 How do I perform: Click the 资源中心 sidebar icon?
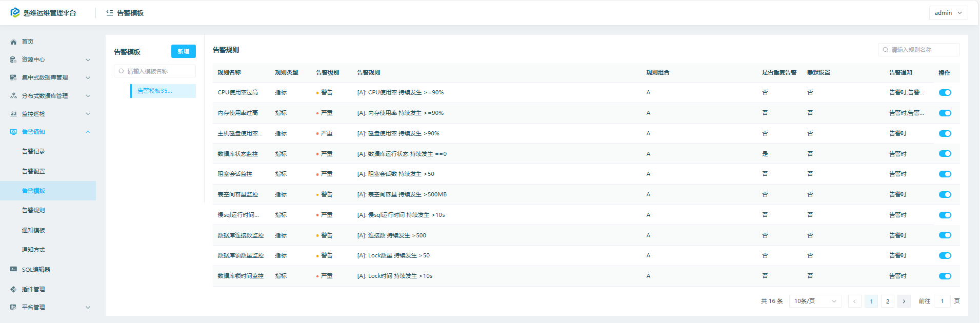tap(13, 60)
